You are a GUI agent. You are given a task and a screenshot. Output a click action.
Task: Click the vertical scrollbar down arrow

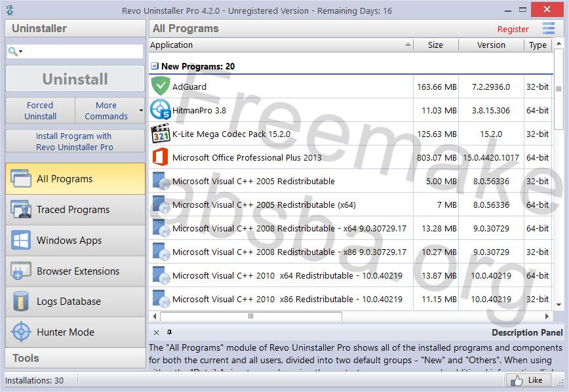coord(559,305)
